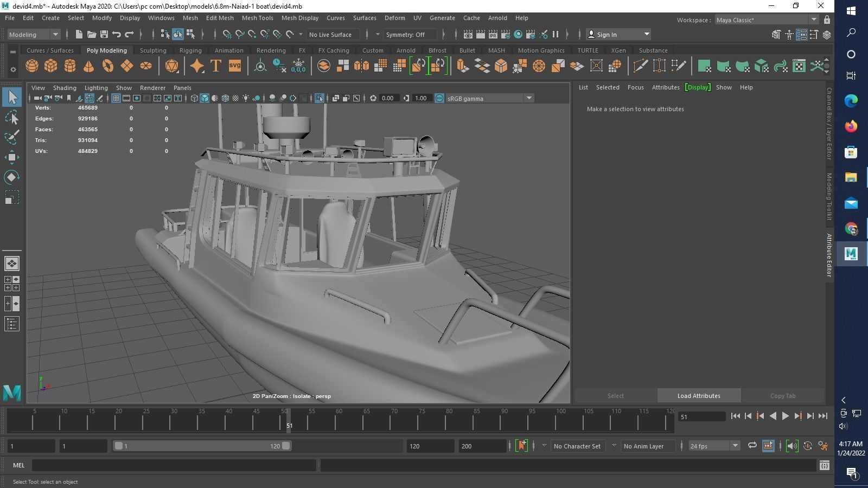The image size is (868, 488).
Task: Click the New Scene icon
Action: pyautogui.click(x=79, y=34)
